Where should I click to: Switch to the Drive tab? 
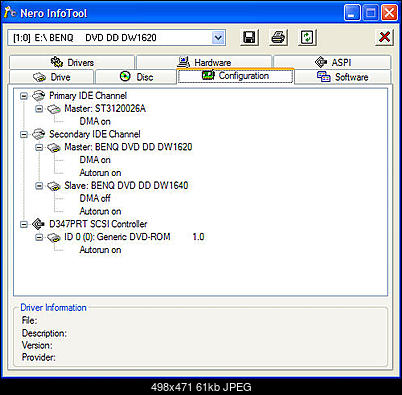click(52, 77)
